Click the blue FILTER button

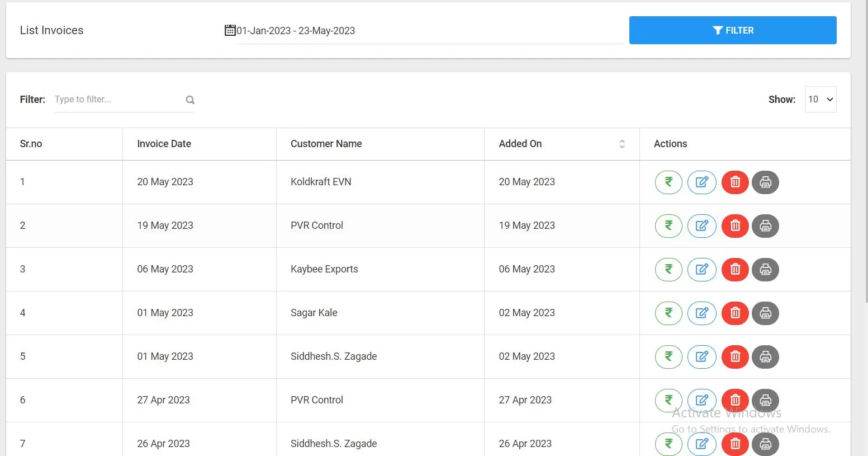pos(733,30)
